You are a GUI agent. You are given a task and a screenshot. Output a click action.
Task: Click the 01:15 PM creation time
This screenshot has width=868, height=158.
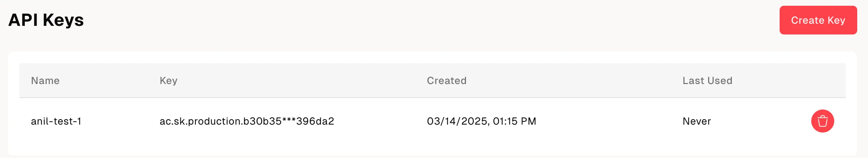point(514,121)
